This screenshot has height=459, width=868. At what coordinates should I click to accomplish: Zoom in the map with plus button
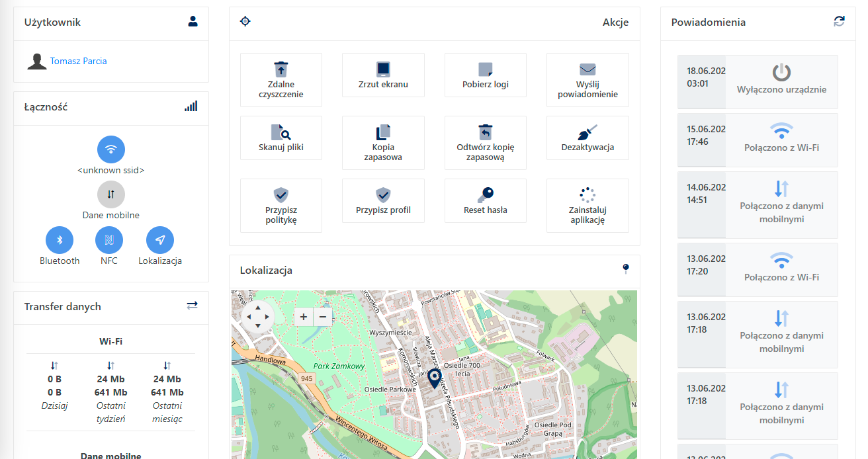[x=304, y=317]
